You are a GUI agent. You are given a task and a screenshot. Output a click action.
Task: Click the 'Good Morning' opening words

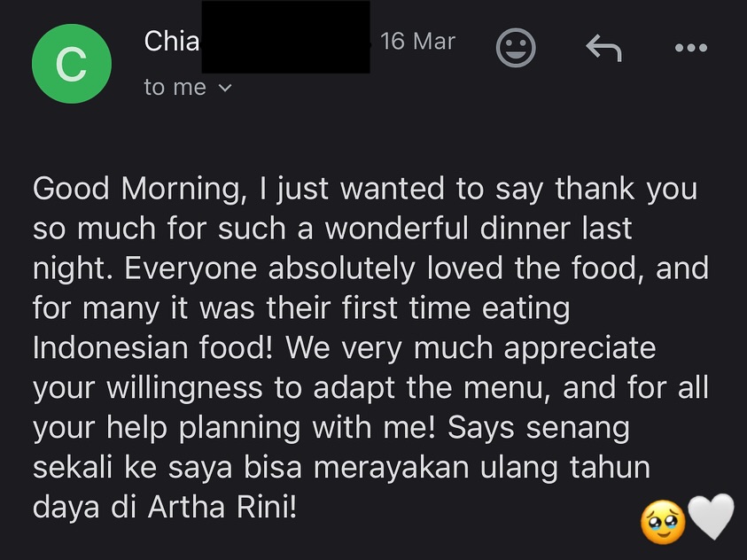tap(137, 189)
